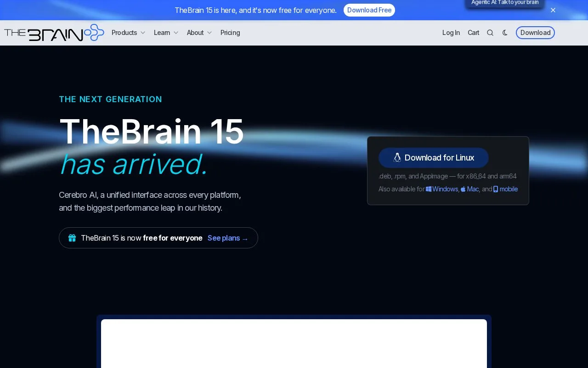Toggle dark mode with the moon icon
Image resolution: width=588 pixels, height=368 pixels.
point(505,33)
